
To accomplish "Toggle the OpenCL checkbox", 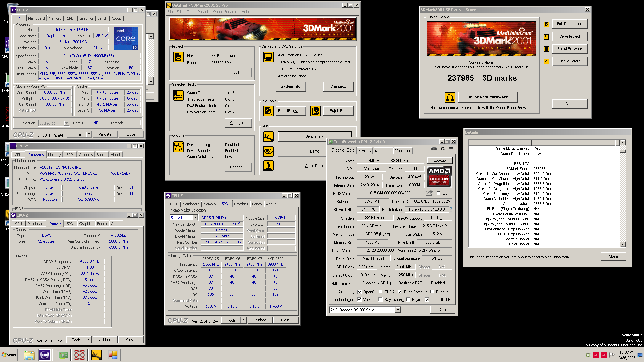I will click(x=359, y=292).
